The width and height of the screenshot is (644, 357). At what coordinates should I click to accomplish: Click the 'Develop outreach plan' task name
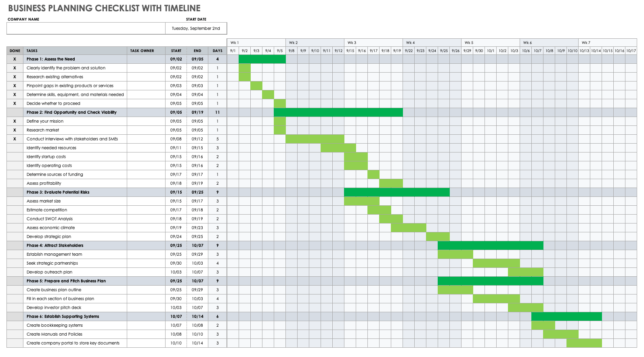[x=50, y=272]
